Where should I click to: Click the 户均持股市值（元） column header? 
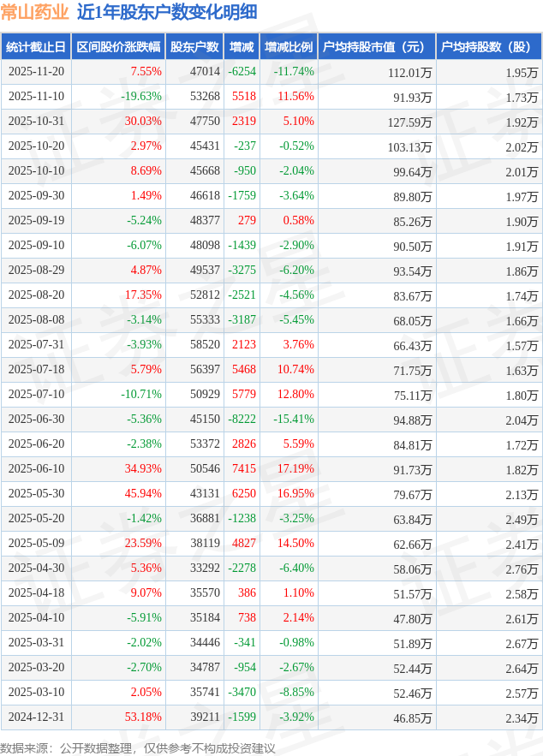[376, 47]
